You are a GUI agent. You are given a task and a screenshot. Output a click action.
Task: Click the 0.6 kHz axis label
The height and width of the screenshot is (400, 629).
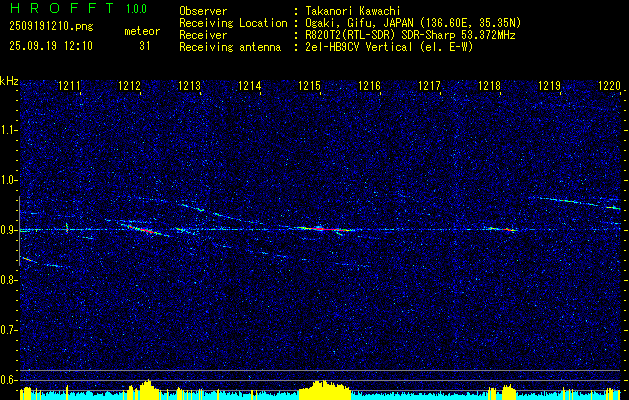(x=9, y=380)
